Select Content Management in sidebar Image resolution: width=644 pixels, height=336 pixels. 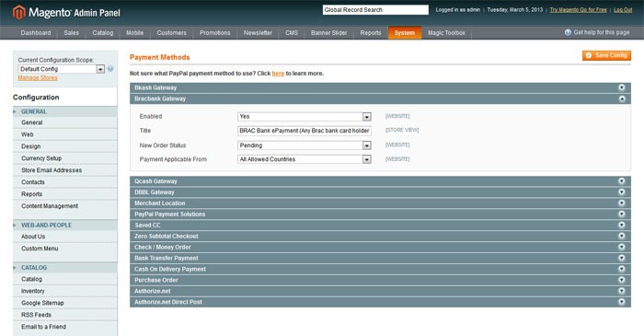pyautogui.click(x=65, y=206)
